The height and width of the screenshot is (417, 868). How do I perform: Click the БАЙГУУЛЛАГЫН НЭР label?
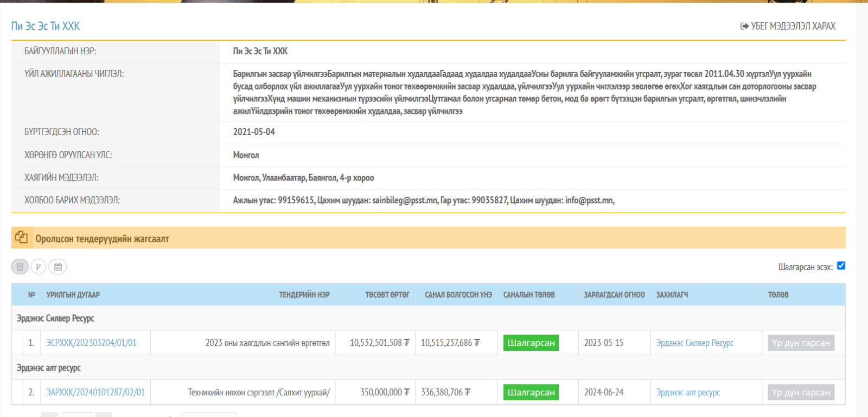60,51
